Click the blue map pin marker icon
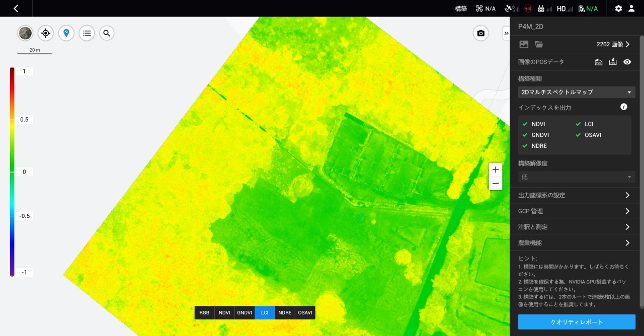The image size is (644, 336). pos(66,33)
